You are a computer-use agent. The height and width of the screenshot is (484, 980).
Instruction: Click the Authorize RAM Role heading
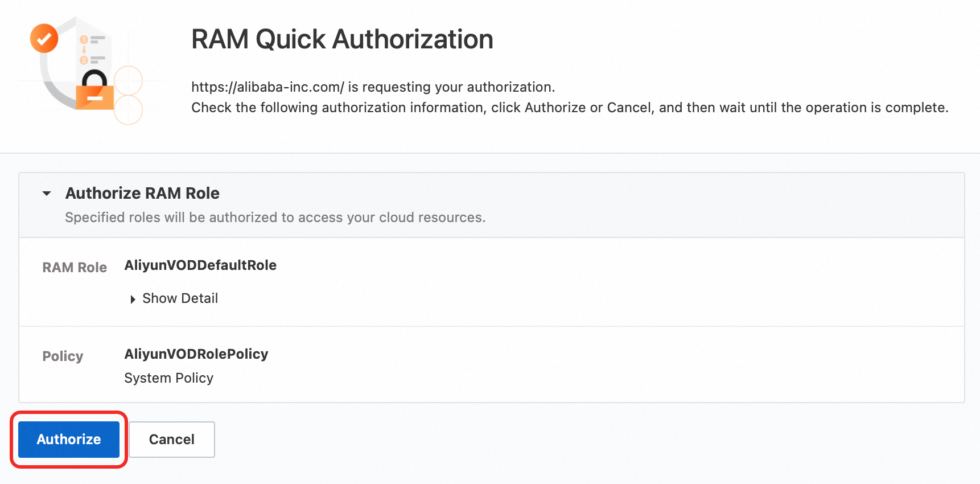(142, 193)
